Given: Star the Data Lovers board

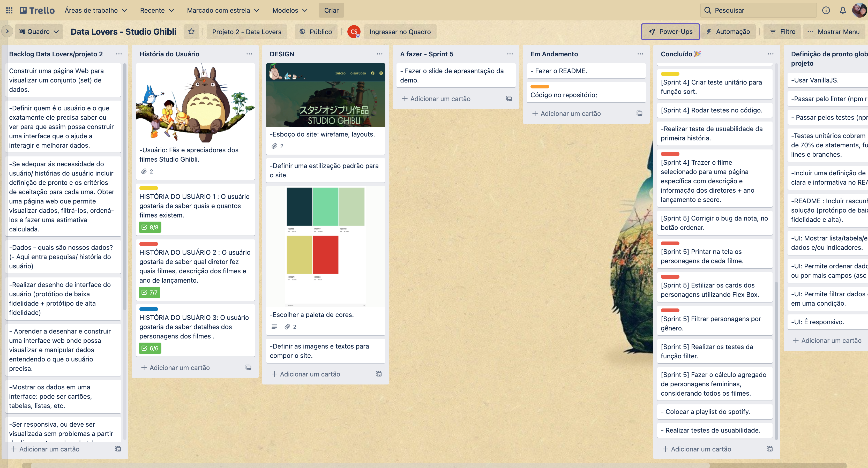Looking at the screenshot, I should tap(191, 32).
